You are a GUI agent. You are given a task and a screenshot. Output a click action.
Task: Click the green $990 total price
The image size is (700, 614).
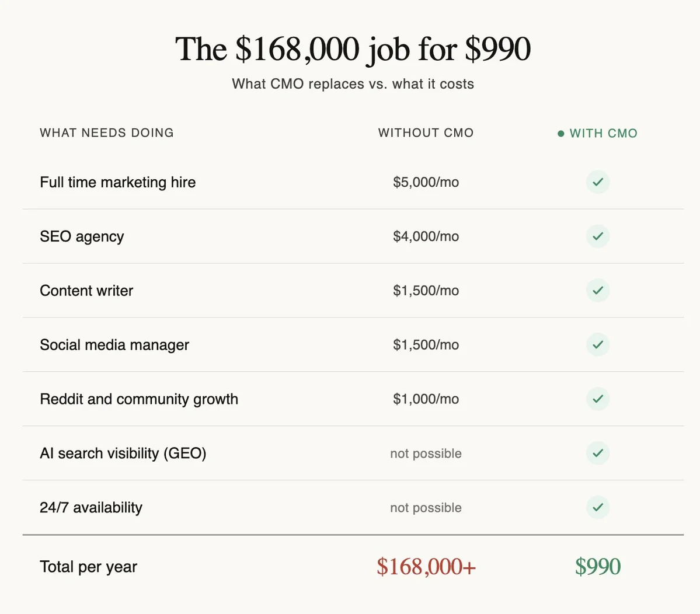[598, 567]
